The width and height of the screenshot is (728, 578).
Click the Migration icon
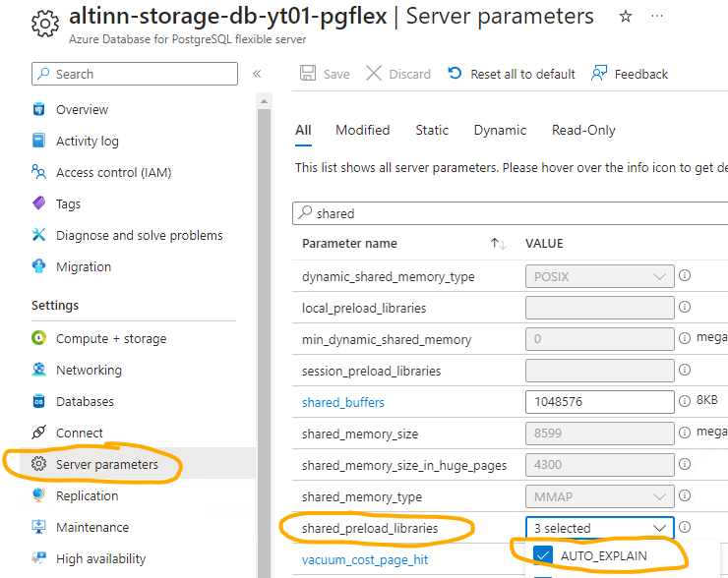pyautogui.click(x=39, y=267)
